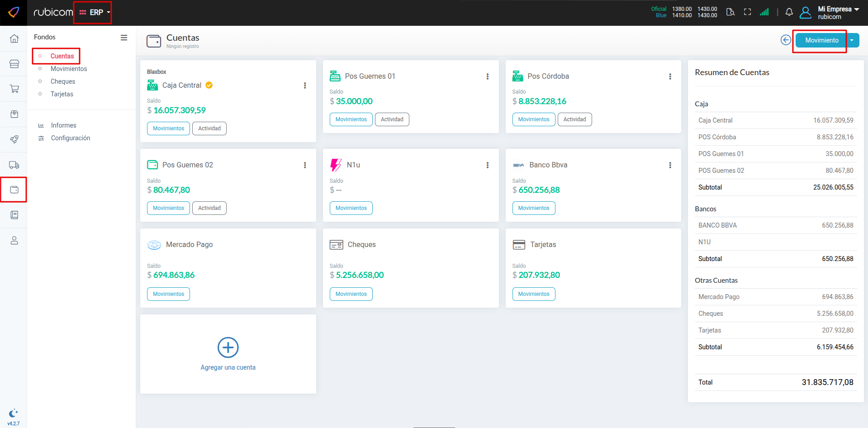This screenshot has width=868, height=428.
Task: Click Actividad button for Pos Córdoba
Action: pos(574,119)
